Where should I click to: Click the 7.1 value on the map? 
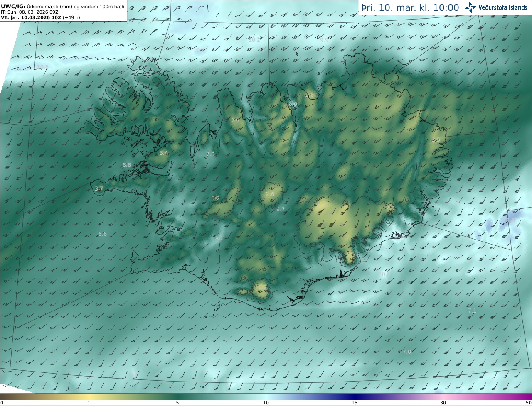tap(472, 311)
